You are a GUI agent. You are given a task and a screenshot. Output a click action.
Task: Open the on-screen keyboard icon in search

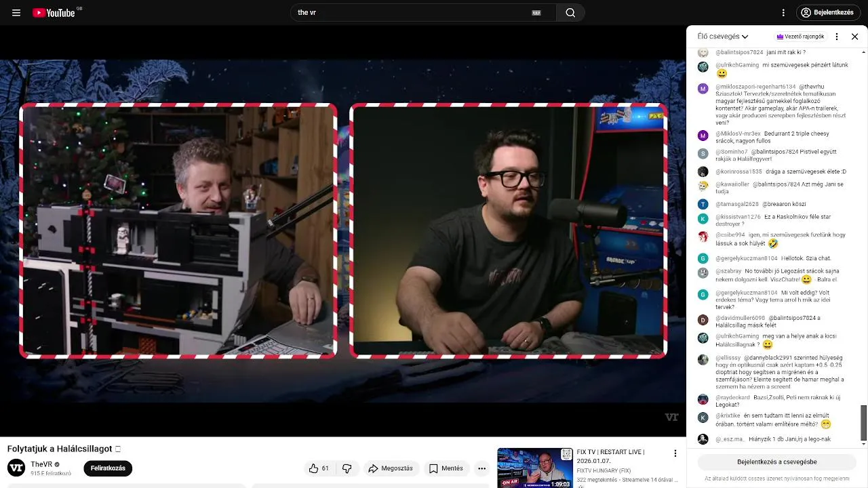536,13
